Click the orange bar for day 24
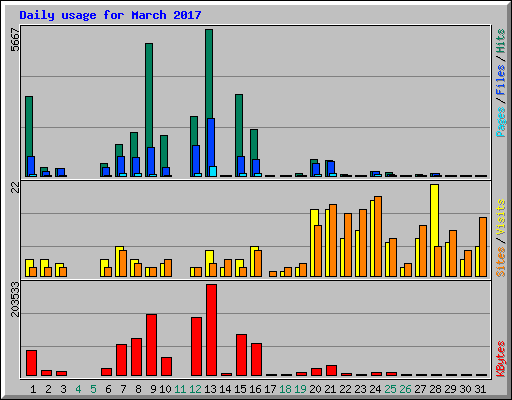This screenshot has width=512, height=400. pyautogui.click(x=378, y=236)
